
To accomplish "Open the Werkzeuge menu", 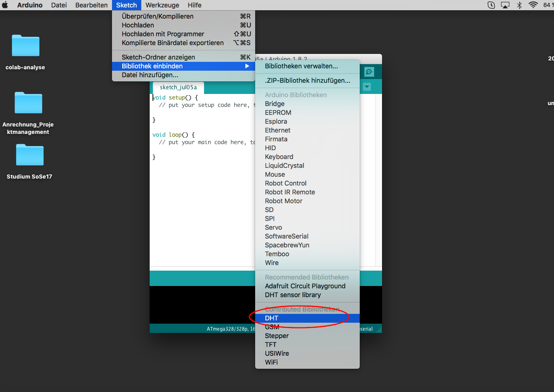I will point(162,5).
